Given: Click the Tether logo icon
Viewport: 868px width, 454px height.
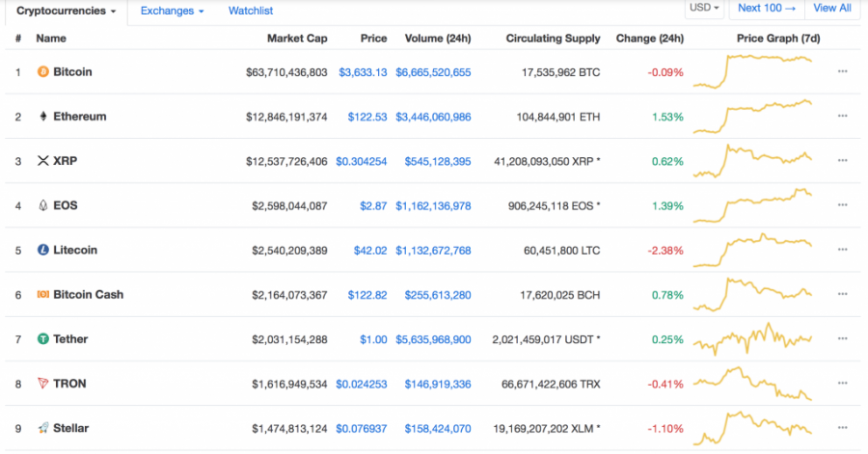Looking at the screenshot, I should (x=42, y=339).
